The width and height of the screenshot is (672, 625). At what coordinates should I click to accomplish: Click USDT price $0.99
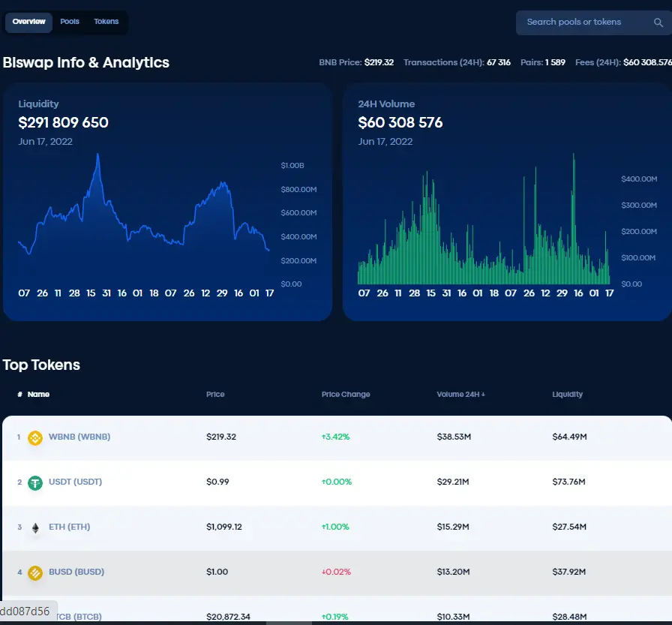(x=217, y=482)
